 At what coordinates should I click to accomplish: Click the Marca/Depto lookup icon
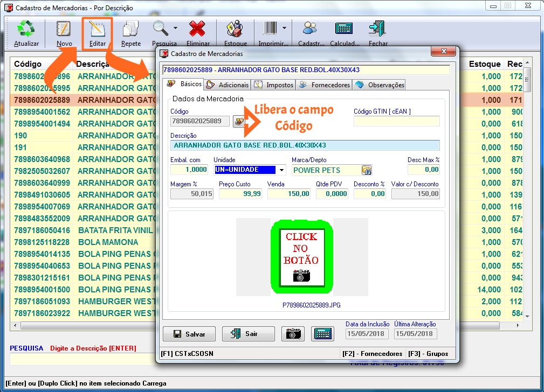(367, 170)
